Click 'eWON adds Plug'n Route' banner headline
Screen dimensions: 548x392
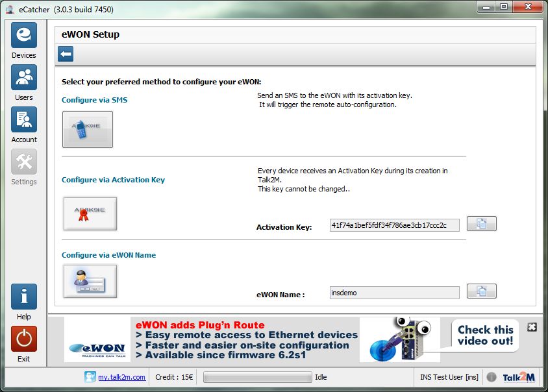[200, 325]
